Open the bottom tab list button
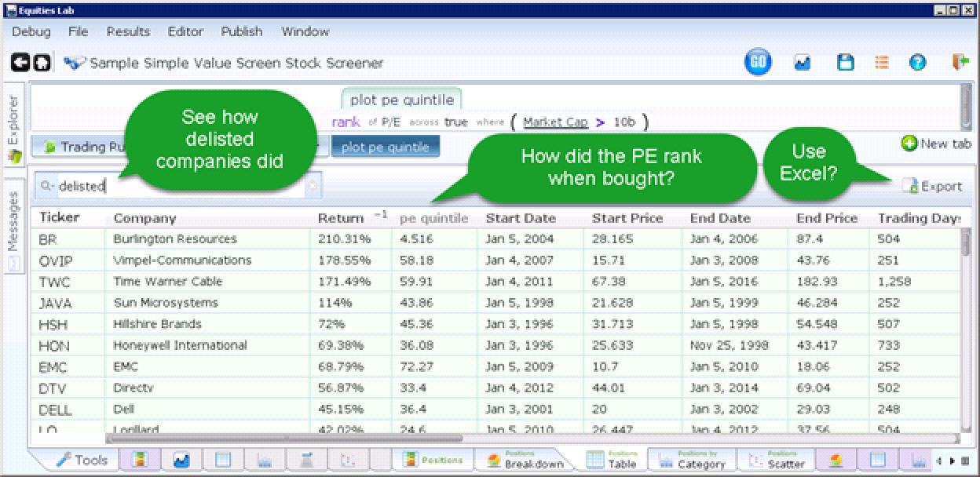The height and width of the screenshot is (477, 980). click(966, 461)
